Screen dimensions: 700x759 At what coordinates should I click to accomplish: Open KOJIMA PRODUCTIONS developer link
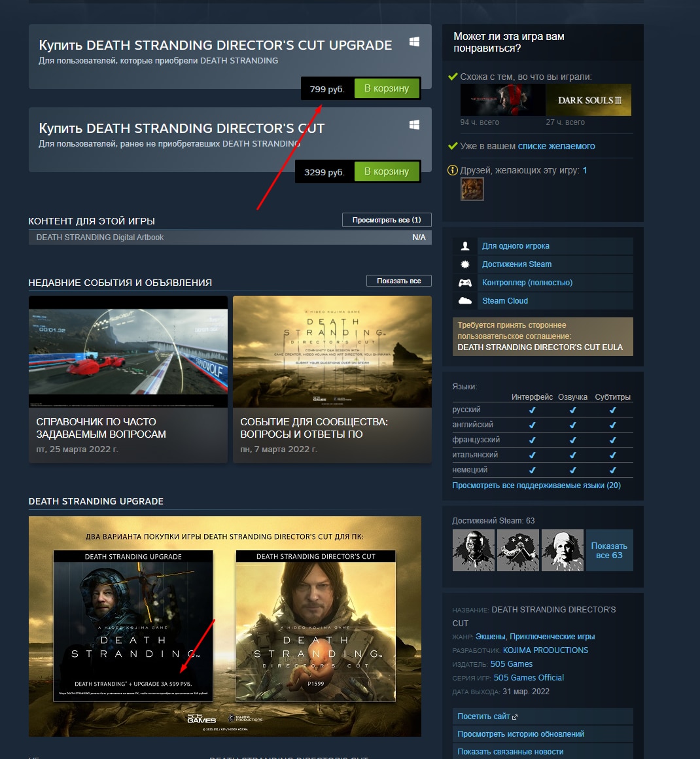[x=546, y=650]
